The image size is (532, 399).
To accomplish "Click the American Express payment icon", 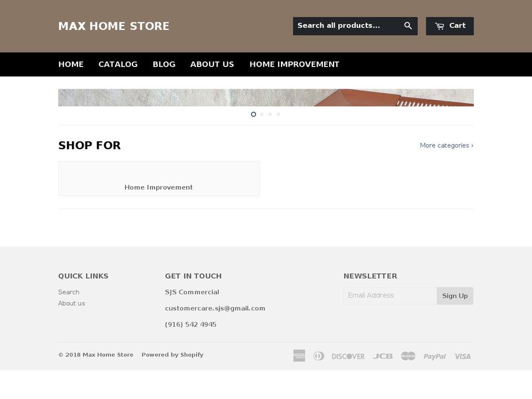I will click(x=299, y=356).
